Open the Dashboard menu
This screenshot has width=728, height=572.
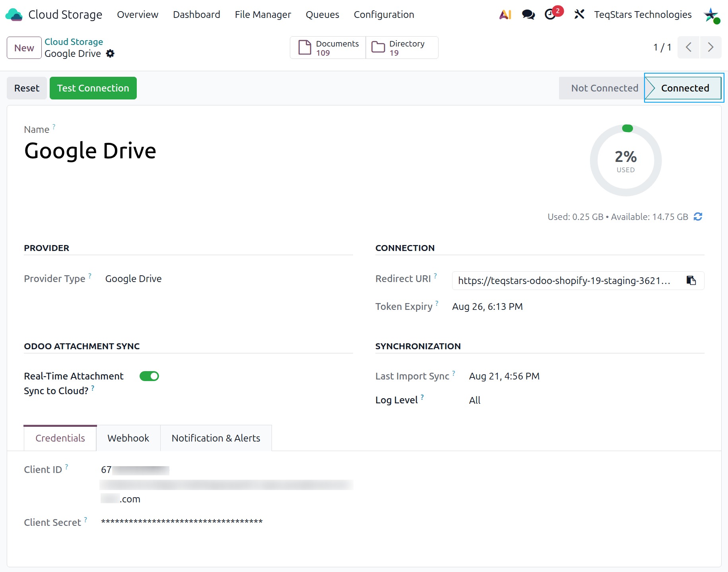196,15
